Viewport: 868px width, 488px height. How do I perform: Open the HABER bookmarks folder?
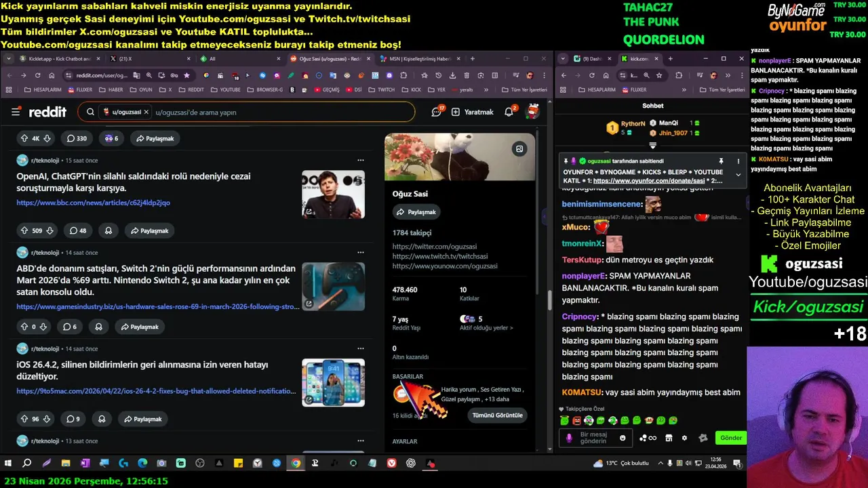coord(111,89)
